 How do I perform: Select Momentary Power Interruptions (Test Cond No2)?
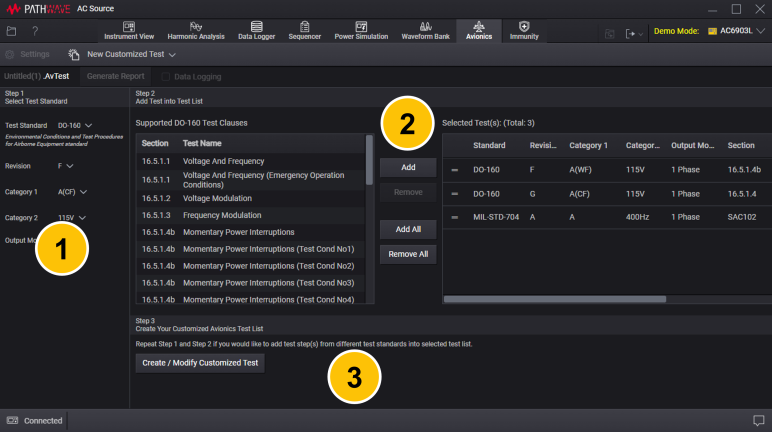250,266
